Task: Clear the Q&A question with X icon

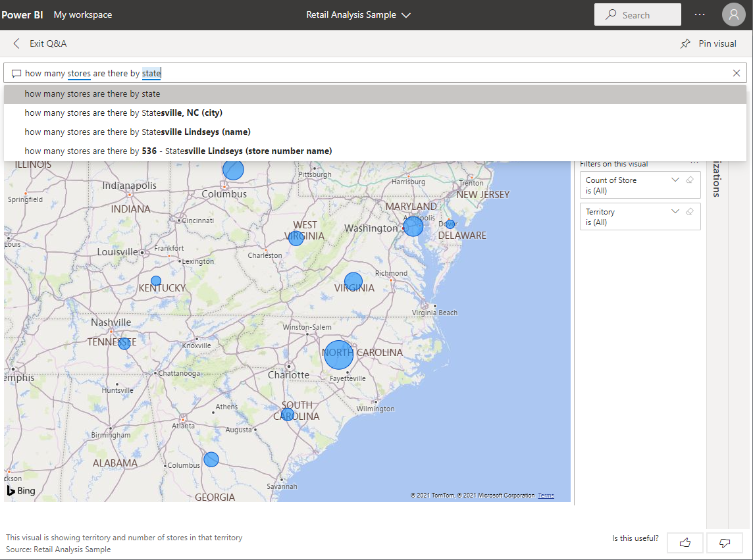Action: [x=737, y=73]
